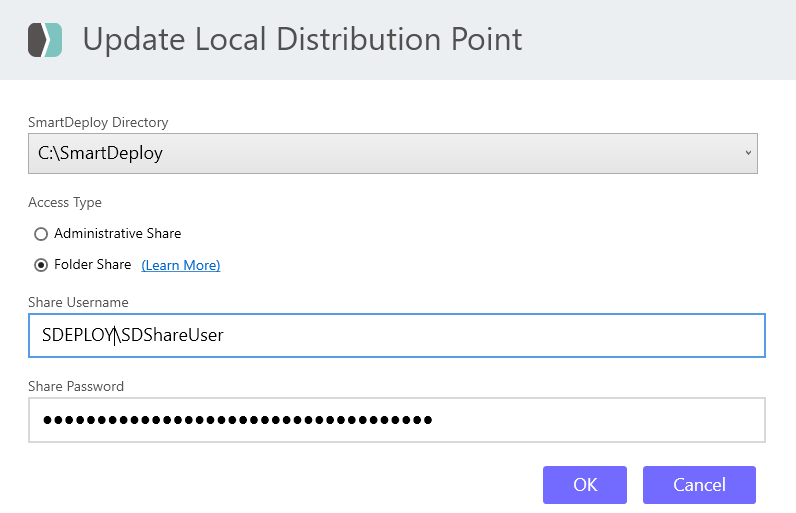Click the Share Username field label
Image resolution: width=796 pixels, height=513 pixels.
click(x=78, y=302)
